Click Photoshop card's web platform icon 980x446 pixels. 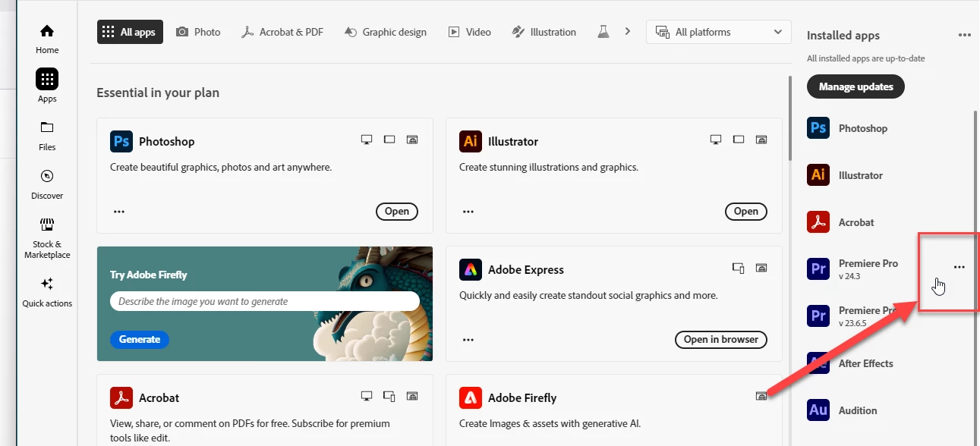412,140
